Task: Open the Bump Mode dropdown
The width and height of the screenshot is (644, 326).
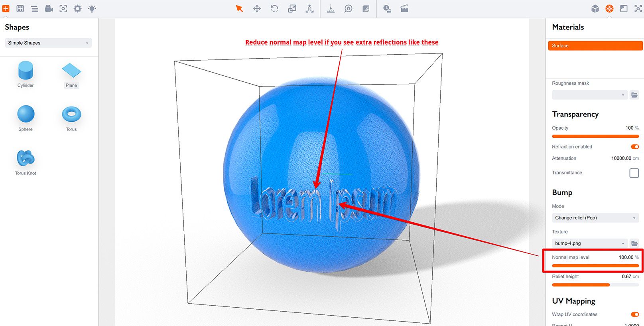Action: [x=595, y=218]
